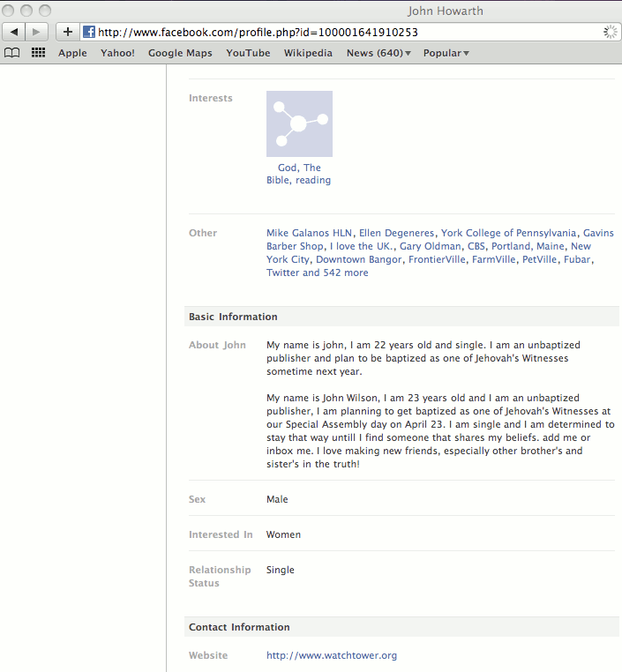Viewport: 622px width, 672px height.
Task: Expand the Popular bookmark dropdown
Action: point(446,53)
